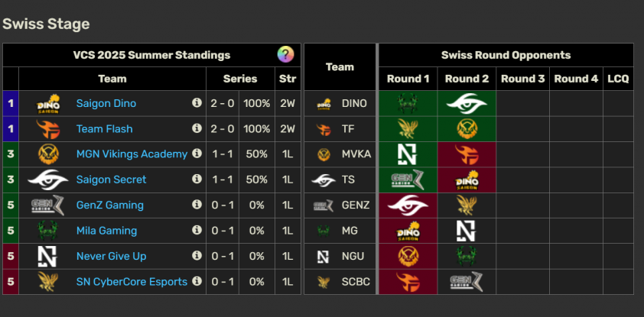Open info icon next to Team Flash

(x=197, y=128)
